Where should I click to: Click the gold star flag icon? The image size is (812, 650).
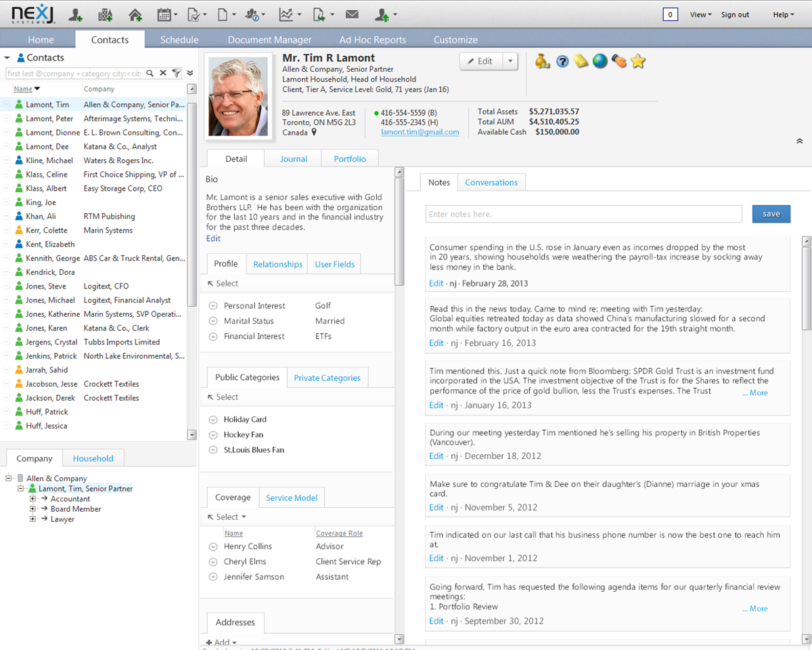click(x=638, y=62)
